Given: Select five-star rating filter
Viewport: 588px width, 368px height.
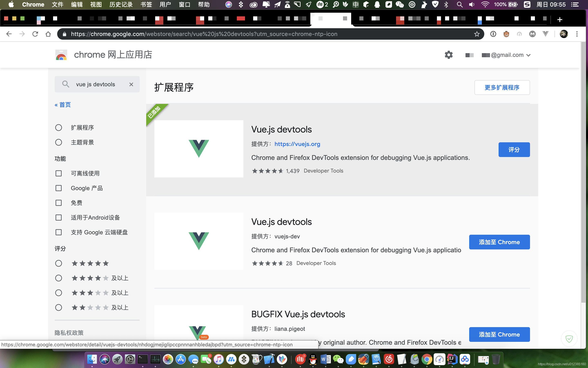Looking at the screenshot, I should (x=59, y=263).
